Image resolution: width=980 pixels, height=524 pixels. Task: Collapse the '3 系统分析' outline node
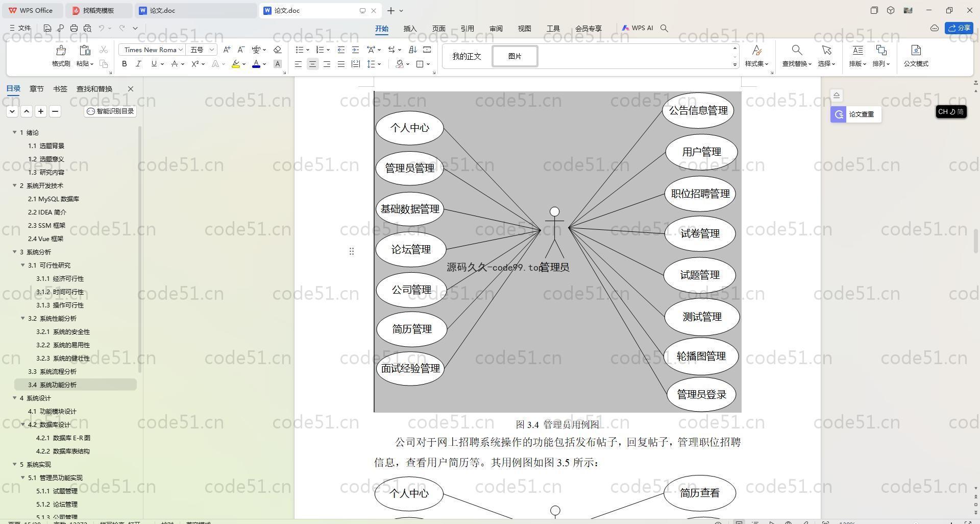click(15, 252)
